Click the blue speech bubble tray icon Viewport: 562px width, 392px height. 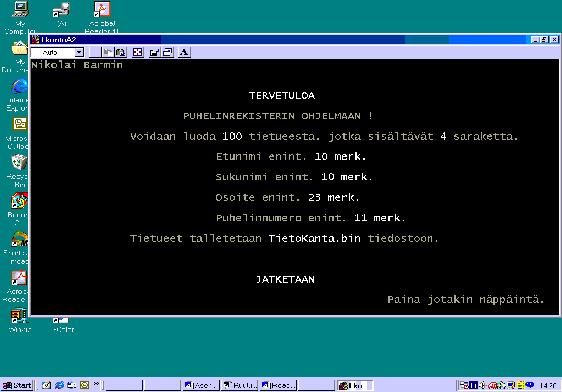[x=530, y=385]
